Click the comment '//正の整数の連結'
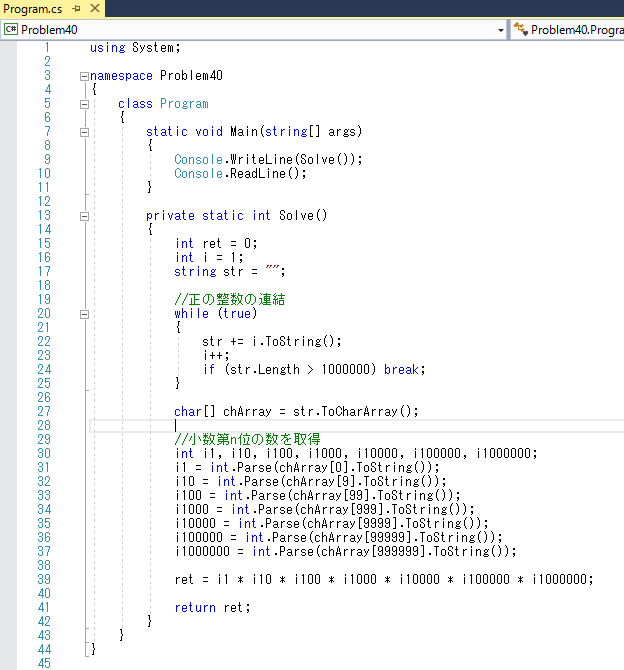Image resolution: width=624 pixels, height=670 pixels. 230,300
